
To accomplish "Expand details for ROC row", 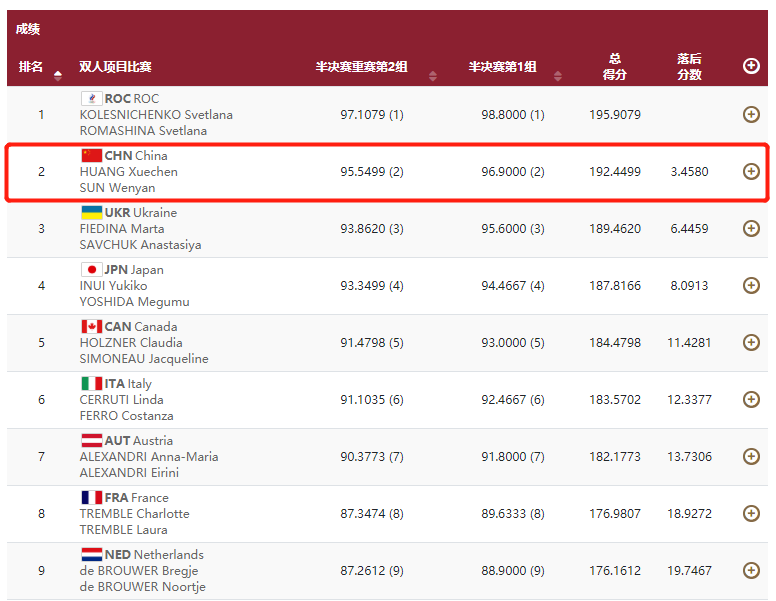I will (x=751, y=115).
